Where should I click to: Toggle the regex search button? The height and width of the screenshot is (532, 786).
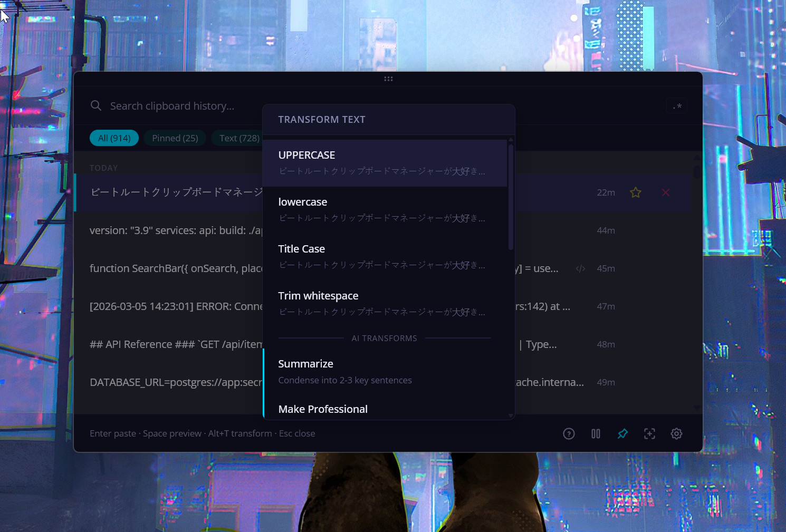coord(677,106)
